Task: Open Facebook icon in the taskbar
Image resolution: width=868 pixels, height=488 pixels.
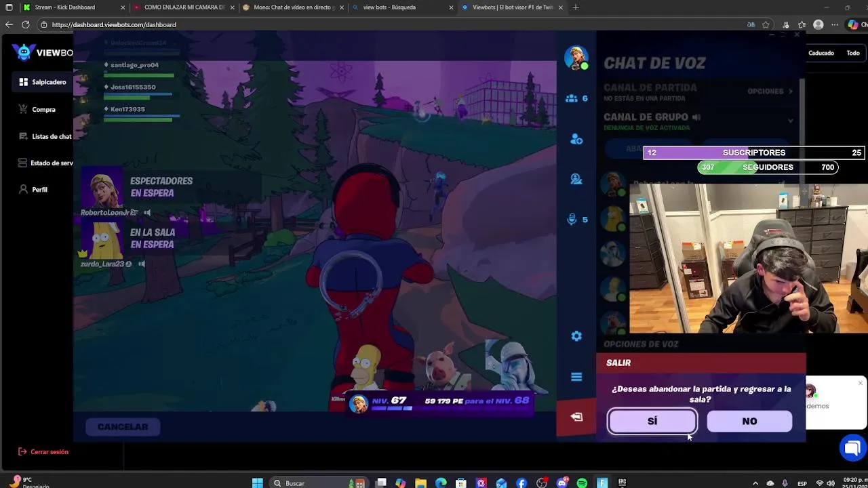Action: [521, 483]
